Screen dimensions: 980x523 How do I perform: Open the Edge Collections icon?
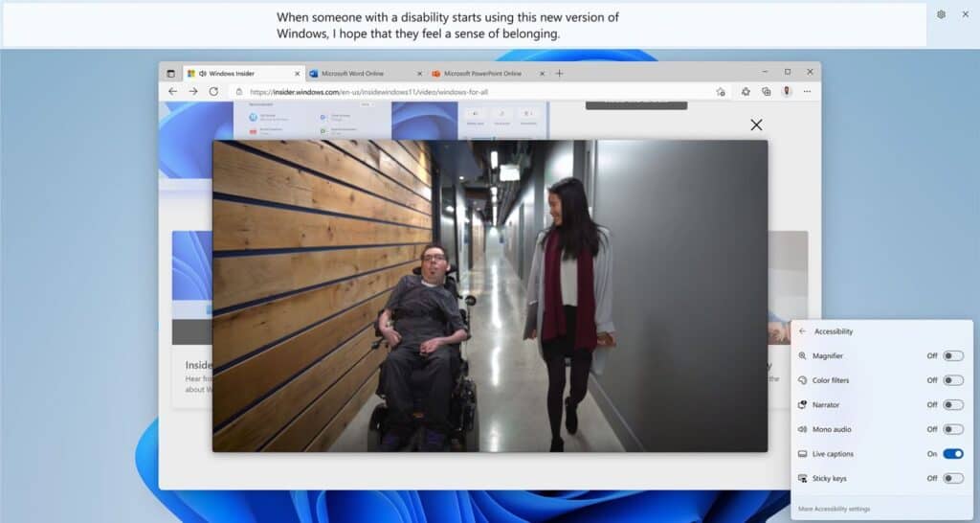766,91
